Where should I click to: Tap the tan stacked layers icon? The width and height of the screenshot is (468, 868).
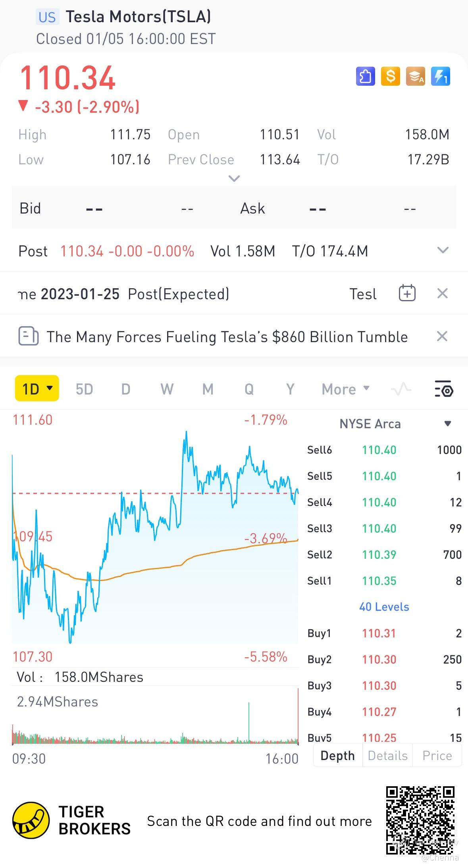416,76
